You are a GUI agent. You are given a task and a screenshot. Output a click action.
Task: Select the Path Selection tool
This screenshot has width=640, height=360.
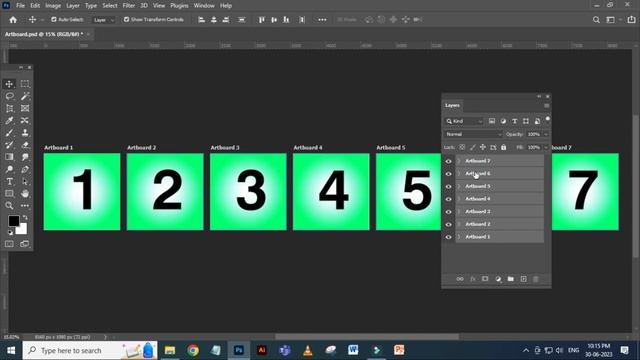pos(25,181)
